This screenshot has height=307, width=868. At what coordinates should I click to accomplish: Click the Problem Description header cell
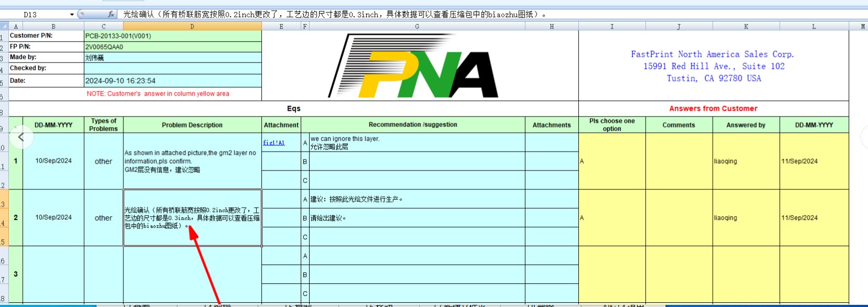pos(192,125)
